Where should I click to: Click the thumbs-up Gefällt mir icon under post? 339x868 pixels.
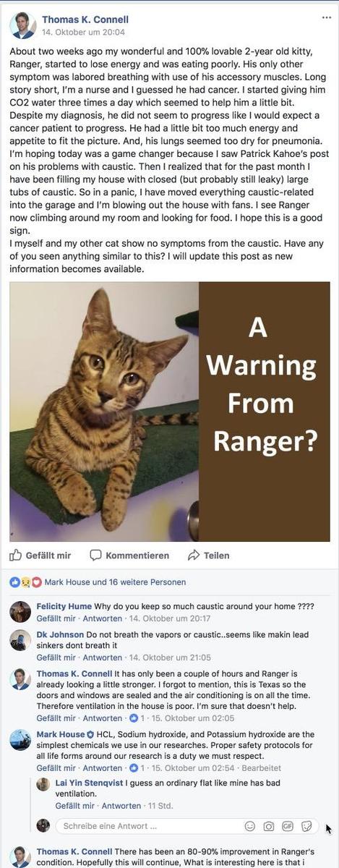(x=16, y=555)
